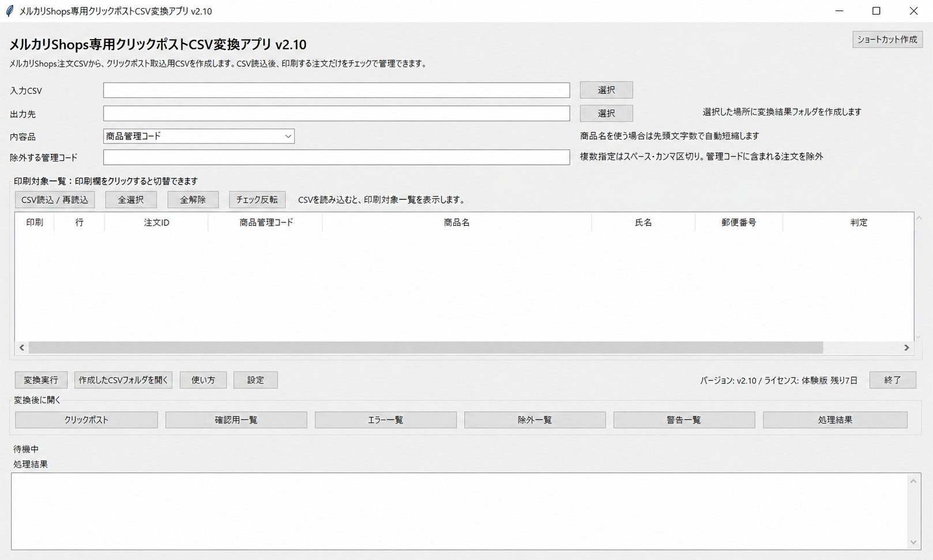Click the 注文ID column header
This screenshot has width=933, height=560.
[x=156, y=222]
